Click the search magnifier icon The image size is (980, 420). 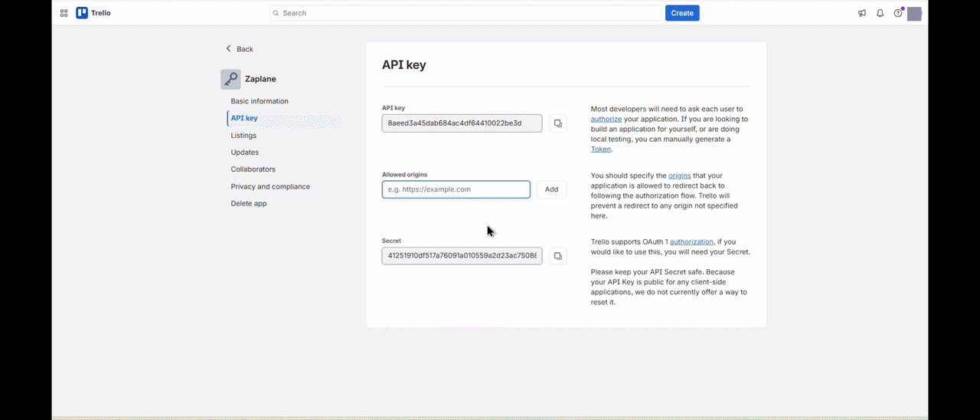point(276,13)
